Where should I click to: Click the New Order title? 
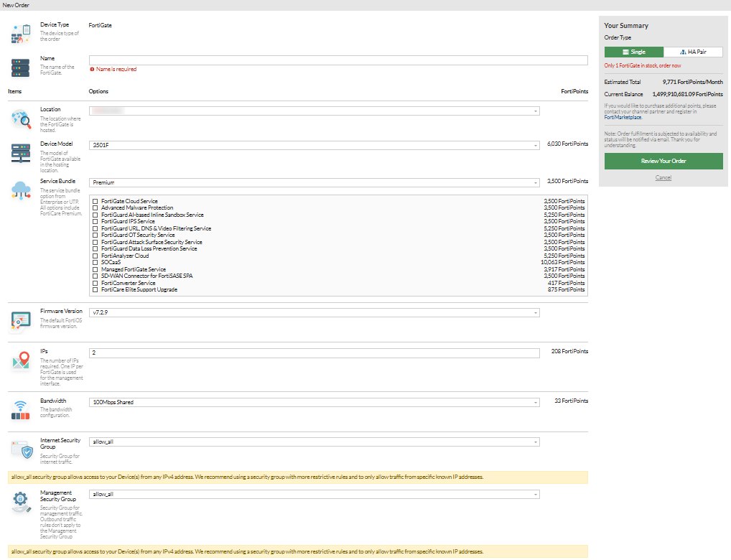click(x=16, y=5)
